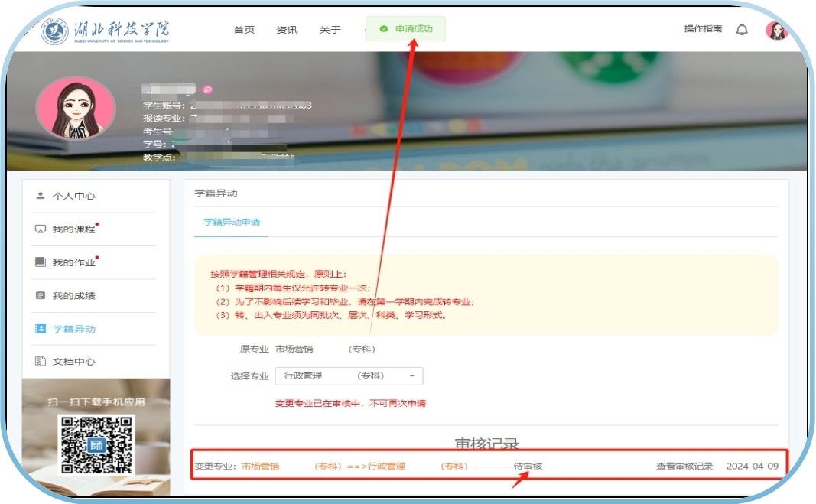
Task: Click the notification bell icon
Action: 742,30
